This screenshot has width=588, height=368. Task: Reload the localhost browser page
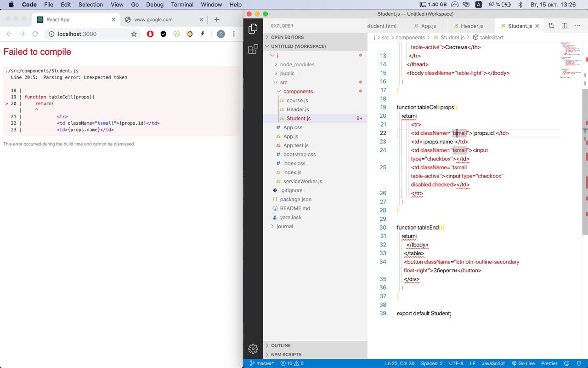[35, 34]
